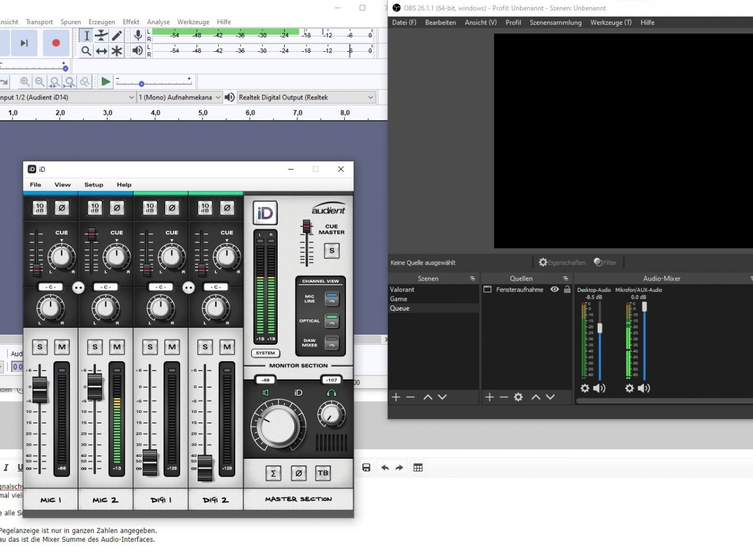Solo the DIGI 1 channel
Image resolution: width=753 pixels, height=560 pixels.
149,347
